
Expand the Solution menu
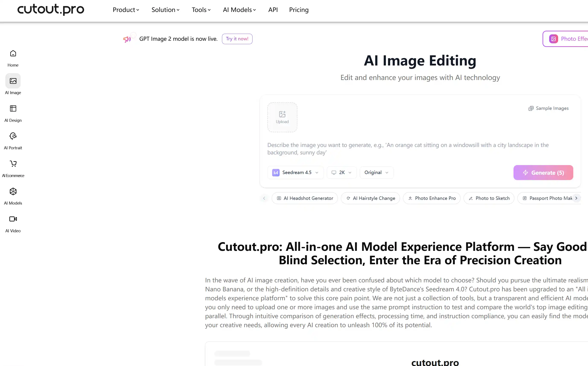pos(165,10)
